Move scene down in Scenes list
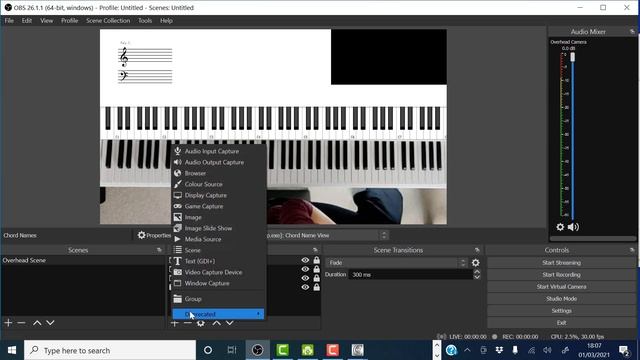Screen dimensions: 640x360 click(50, 323)
